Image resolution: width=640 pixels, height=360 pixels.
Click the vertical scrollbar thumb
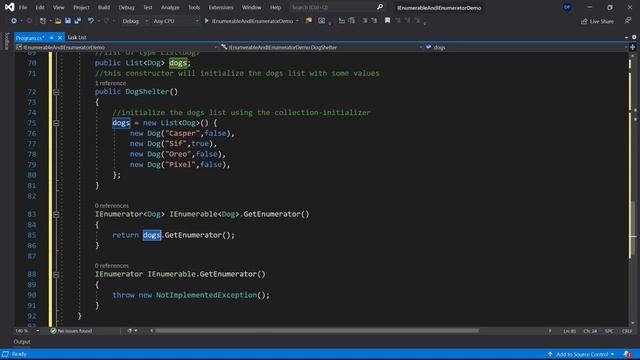(x=632, y=229)
